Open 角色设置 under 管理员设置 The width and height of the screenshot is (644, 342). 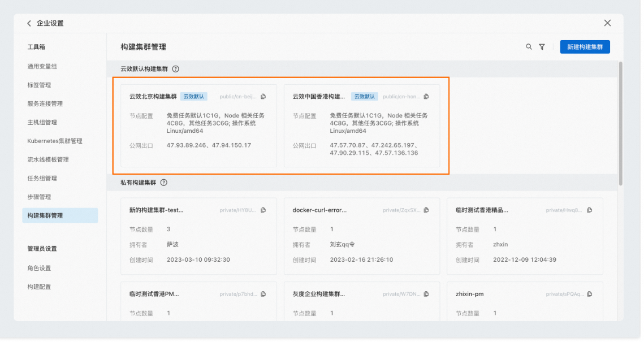(40, 269)
